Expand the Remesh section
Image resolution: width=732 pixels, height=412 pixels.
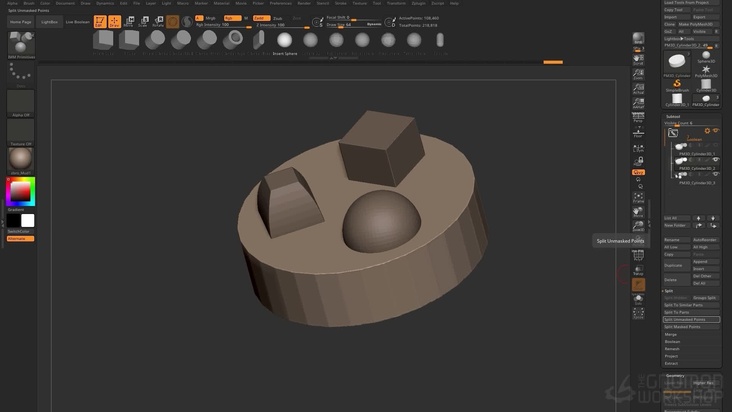672,349
